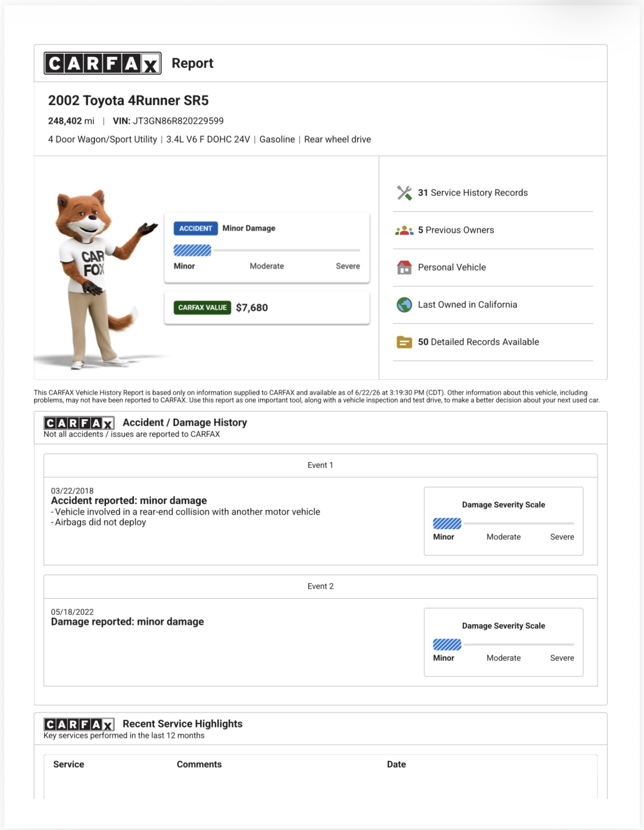Image resolution: width=644 pixels, height=830 pixels.
Task: Click the $7,680 CARFAX value amount
Action: pyautogui.click(x=252, y=308)
